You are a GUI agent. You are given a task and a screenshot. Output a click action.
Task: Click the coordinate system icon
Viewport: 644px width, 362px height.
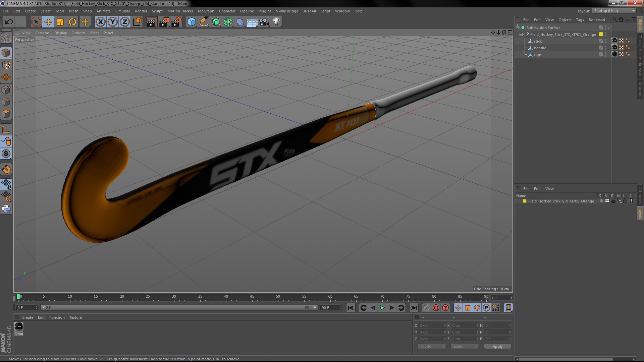137,22
